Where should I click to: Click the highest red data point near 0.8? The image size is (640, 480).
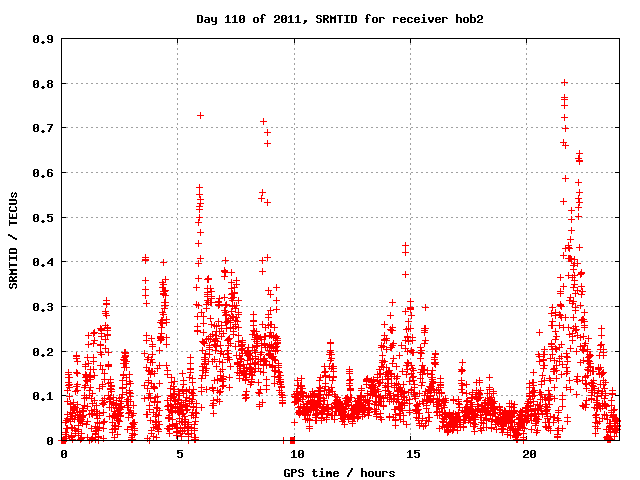[565, 83]
